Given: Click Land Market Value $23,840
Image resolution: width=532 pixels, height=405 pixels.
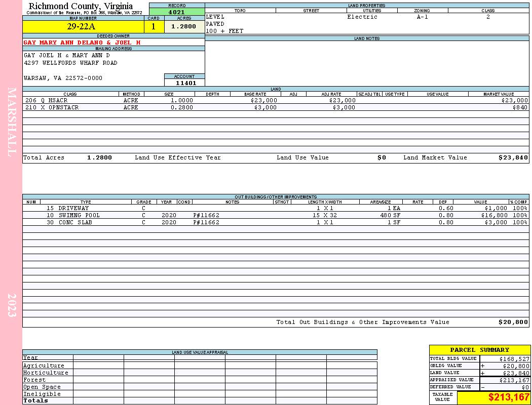Looking at the screenshot, I should pos(513,157).
